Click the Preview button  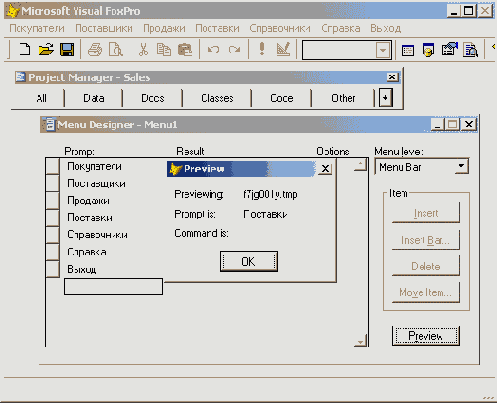pyautogui.click(x=426, y=336)
